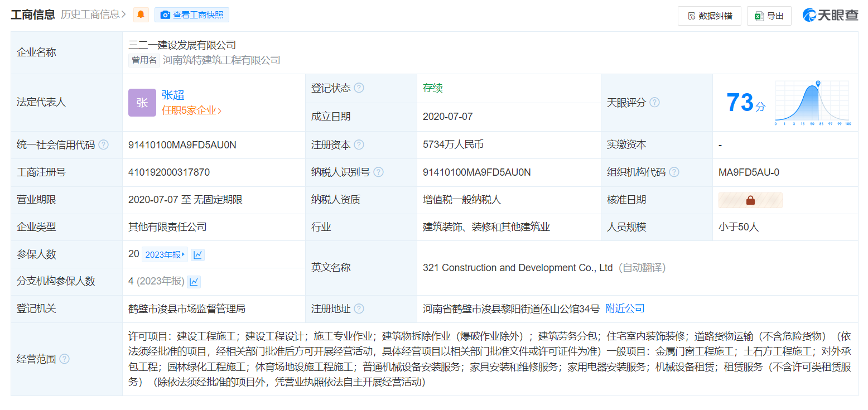
Task: Click the 73分 score value
Action: 746,103
